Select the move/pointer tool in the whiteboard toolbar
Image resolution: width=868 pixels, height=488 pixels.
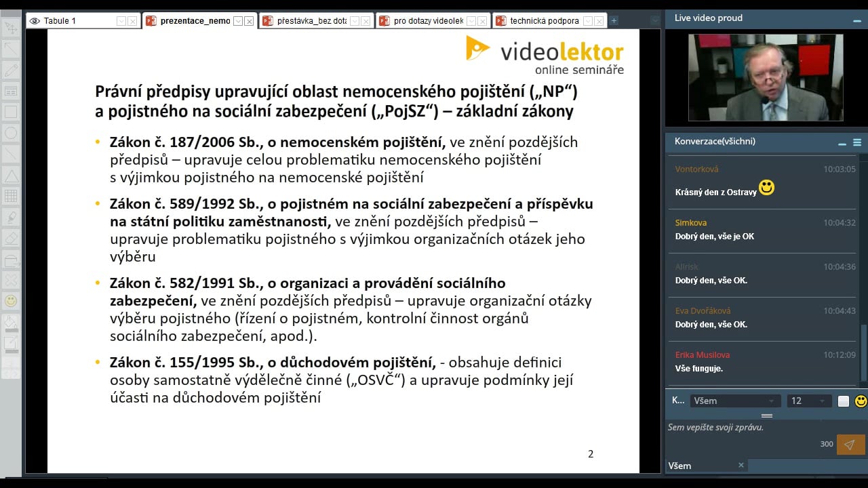click(11, 28)
